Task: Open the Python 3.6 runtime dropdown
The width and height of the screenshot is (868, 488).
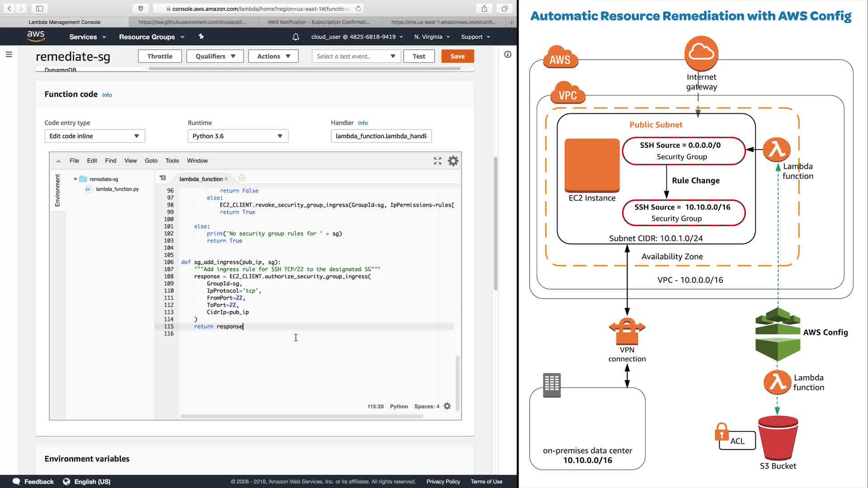Action: point(238,136)
